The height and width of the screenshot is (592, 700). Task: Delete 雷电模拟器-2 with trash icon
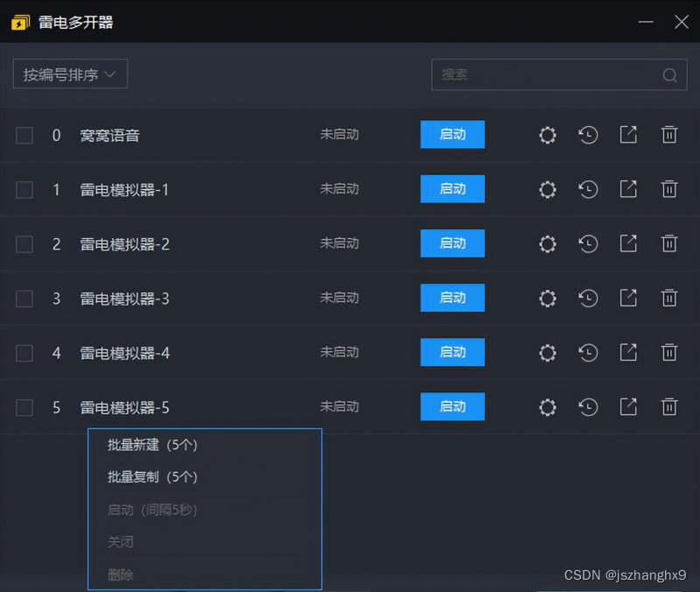(x=669, y=243)
